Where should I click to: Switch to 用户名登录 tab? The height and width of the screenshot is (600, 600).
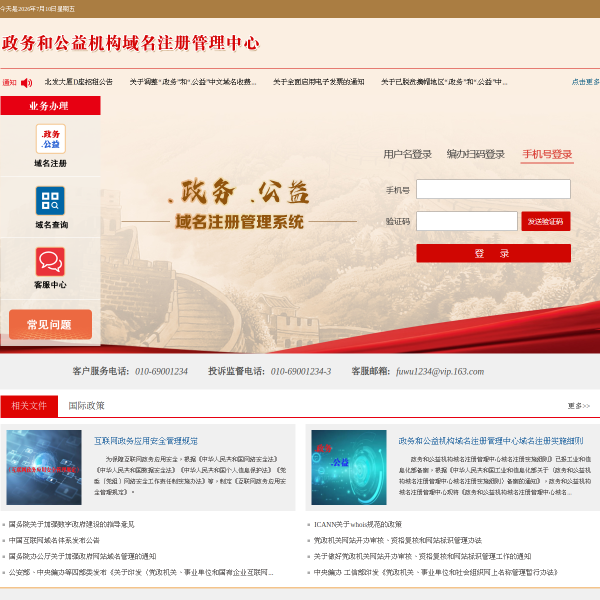408,154
